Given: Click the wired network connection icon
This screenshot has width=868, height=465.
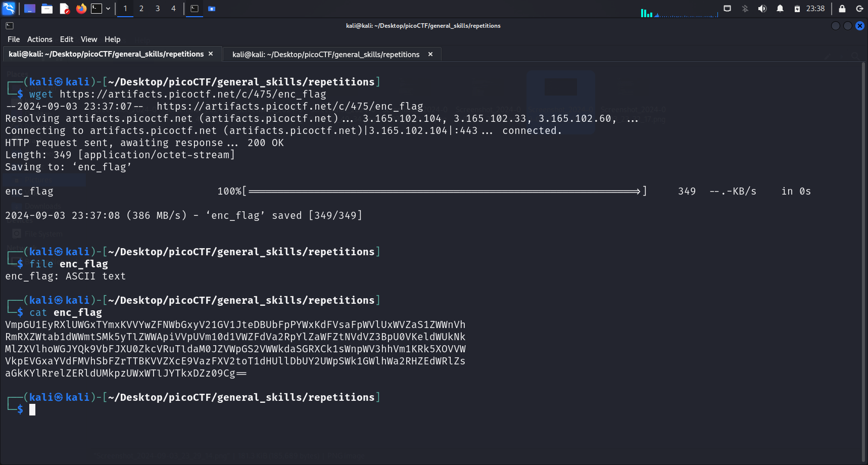Looking at the screenshot, I should [727, 9].
